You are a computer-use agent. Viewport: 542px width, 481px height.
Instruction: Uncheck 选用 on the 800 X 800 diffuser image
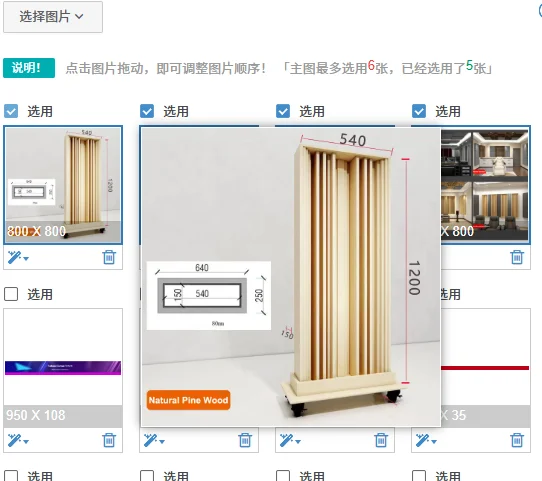tap(11, 111)
